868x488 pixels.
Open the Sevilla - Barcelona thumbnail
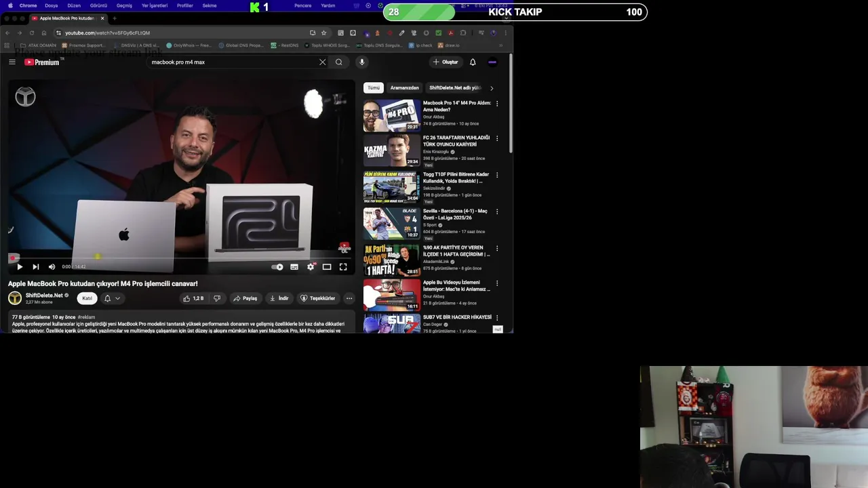pos(391,224)
